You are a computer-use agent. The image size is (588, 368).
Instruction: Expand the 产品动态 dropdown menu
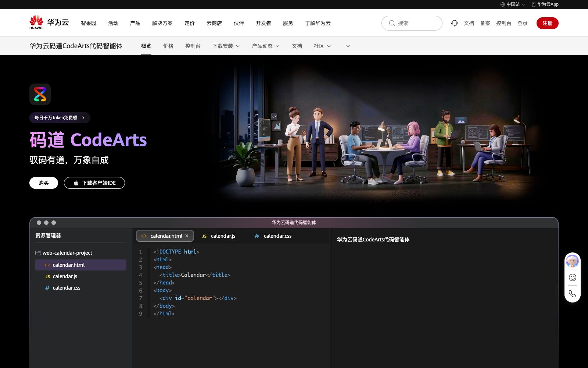pos(277,46)
